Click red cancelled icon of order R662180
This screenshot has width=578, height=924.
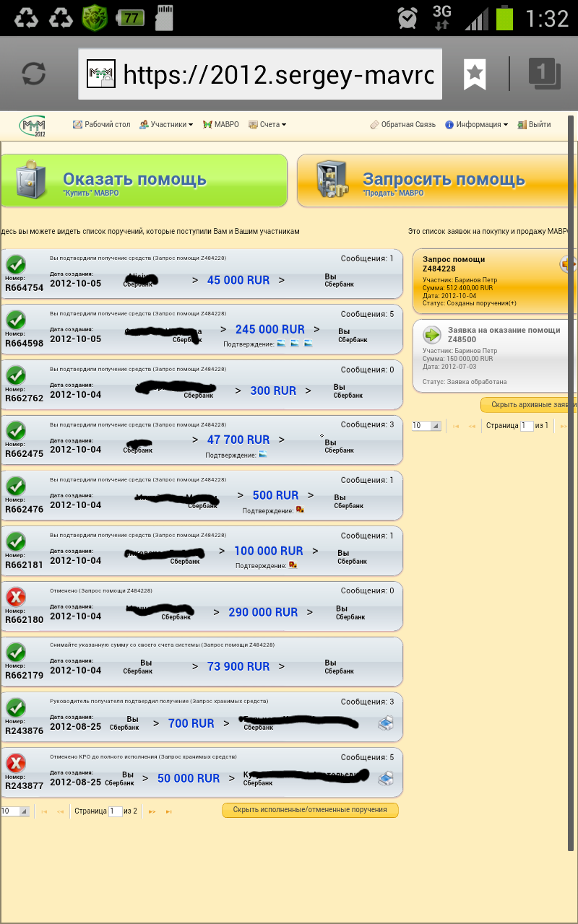(x=16, y=597)
